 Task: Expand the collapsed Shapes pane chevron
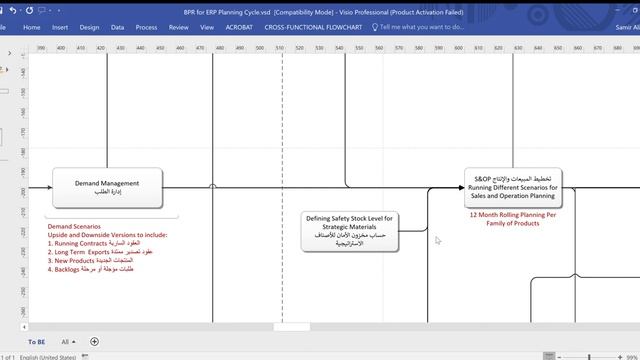(10, 53)
